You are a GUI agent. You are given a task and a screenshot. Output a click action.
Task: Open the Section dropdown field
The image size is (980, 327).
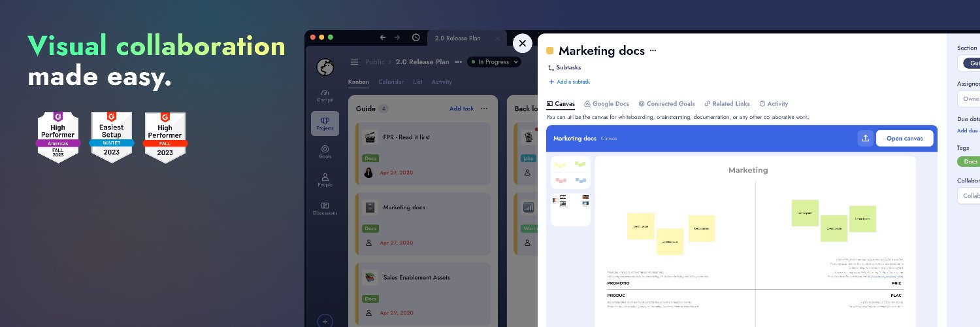pos(968,63)
